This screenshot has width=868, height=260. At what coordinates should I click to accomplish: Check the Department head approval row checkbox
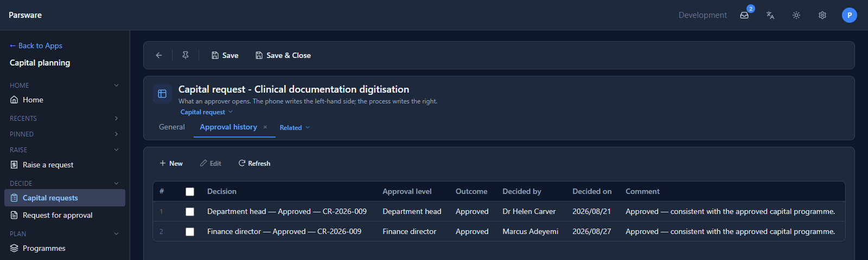[x=190, y=212]
